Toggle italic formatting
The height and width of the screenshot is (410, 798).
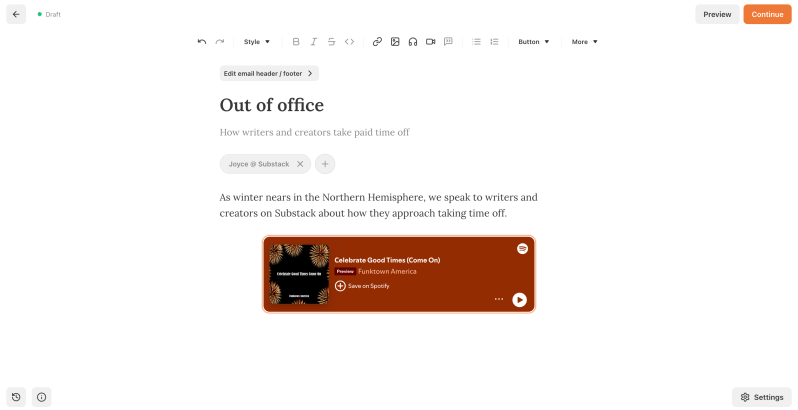click(x=314, y=42)
